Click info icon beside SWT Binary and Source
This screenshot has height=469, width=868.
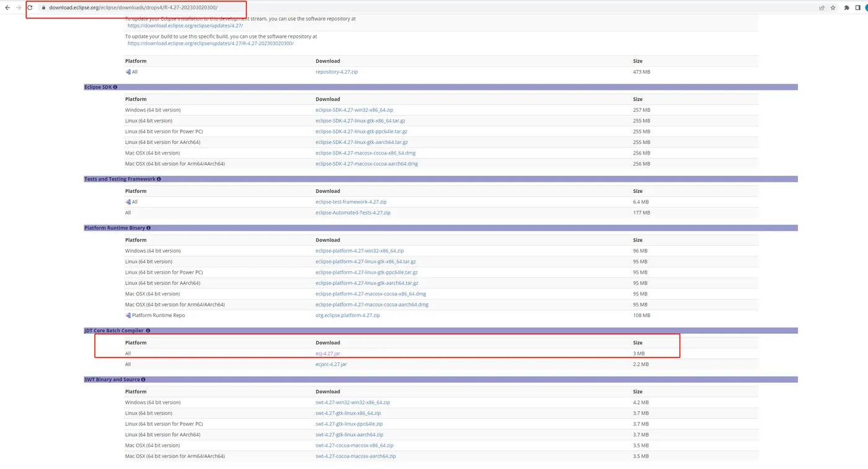(143, 380)
